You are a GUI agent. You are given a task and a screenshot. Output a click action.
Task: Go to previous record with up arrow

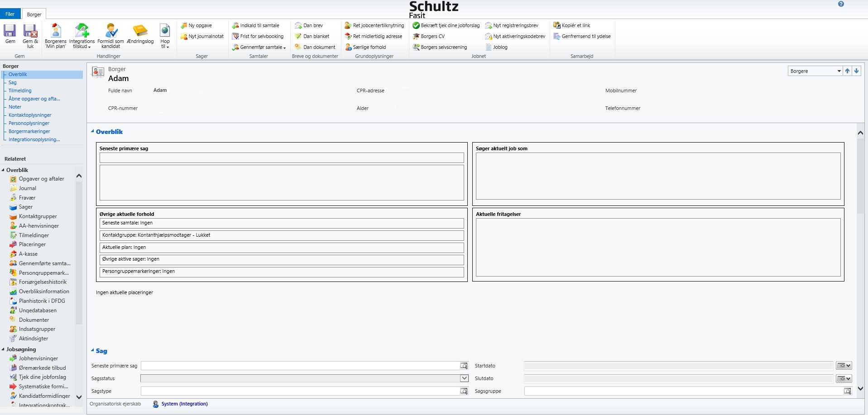tap(847, 71)
